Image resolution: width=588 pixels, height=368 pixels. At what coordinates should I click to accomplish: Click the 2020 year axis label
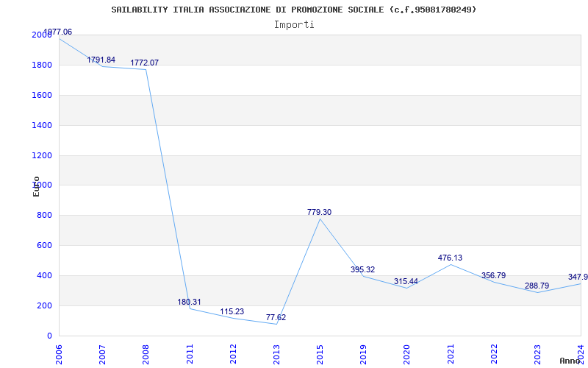407,355
